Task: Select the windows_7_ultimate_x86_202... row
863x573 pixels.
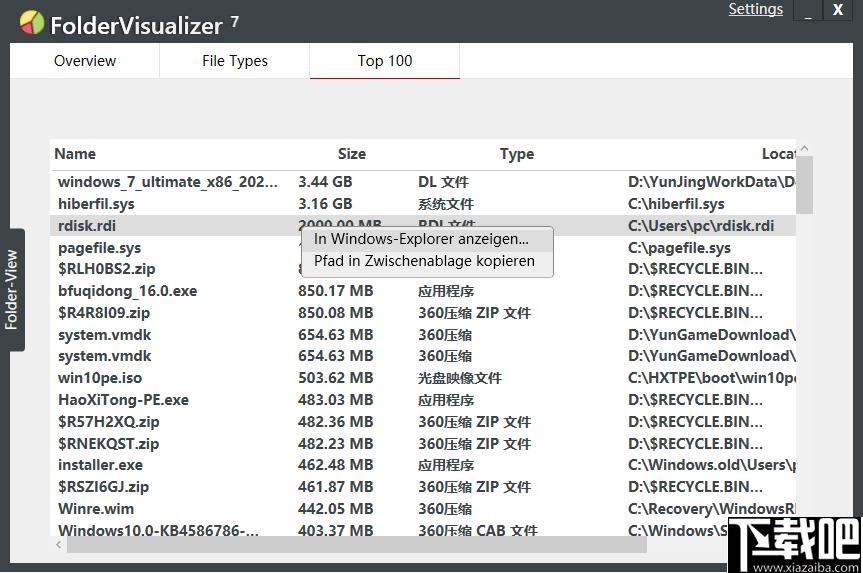Action: 423,182
